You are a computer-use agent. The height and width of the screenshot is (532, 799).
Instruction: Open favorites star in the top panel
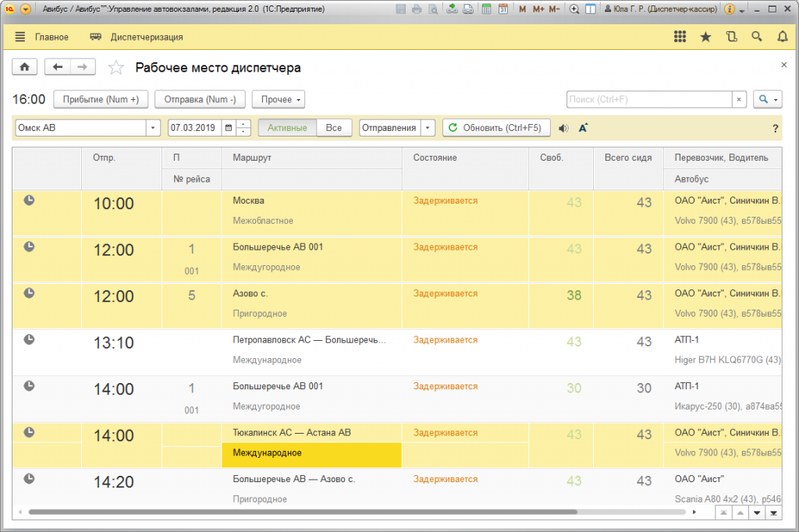(705, 37)
